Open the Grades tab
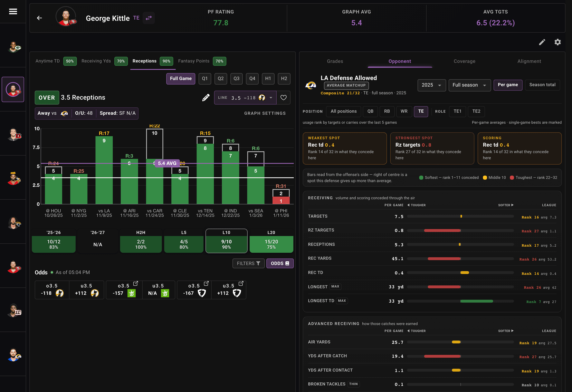 click(335, 61)
